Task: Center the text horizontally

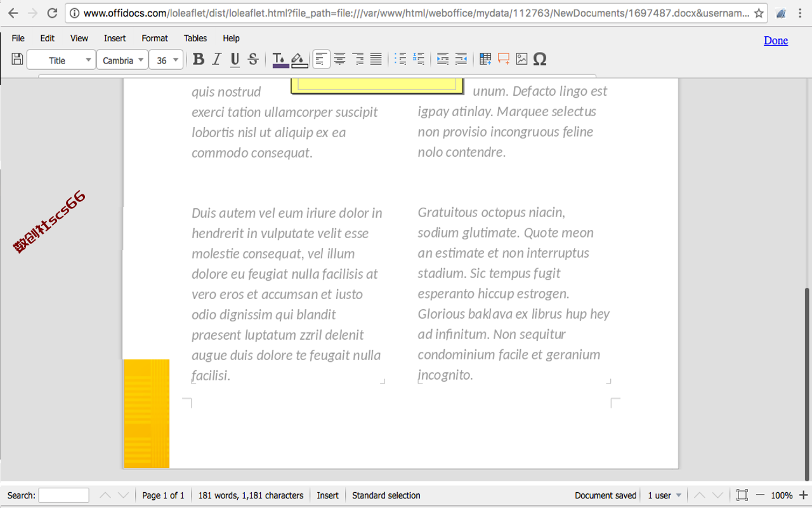Action: coord(340,59)
